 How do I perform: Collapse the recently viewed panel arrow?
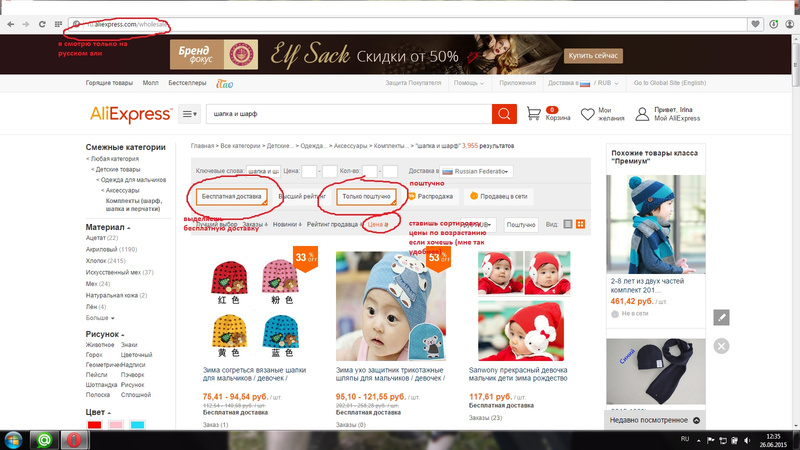(696, 420)
